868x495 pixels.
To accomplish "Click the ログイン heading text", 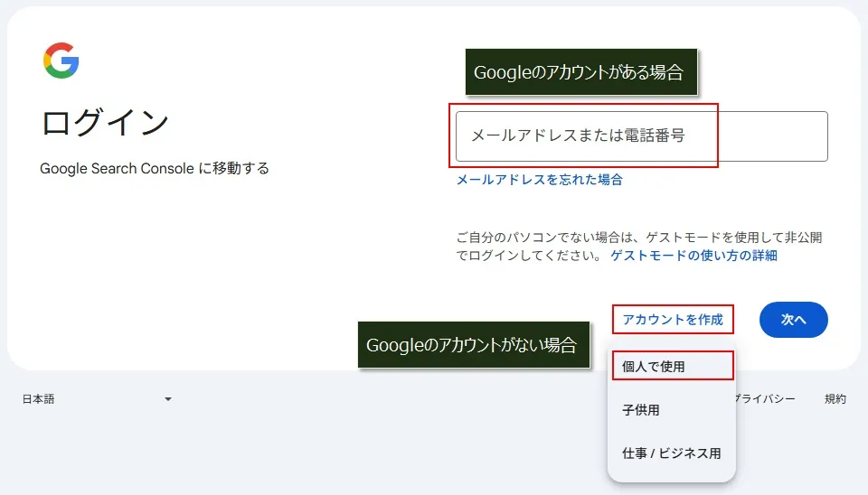I will (x=105, y=122).
